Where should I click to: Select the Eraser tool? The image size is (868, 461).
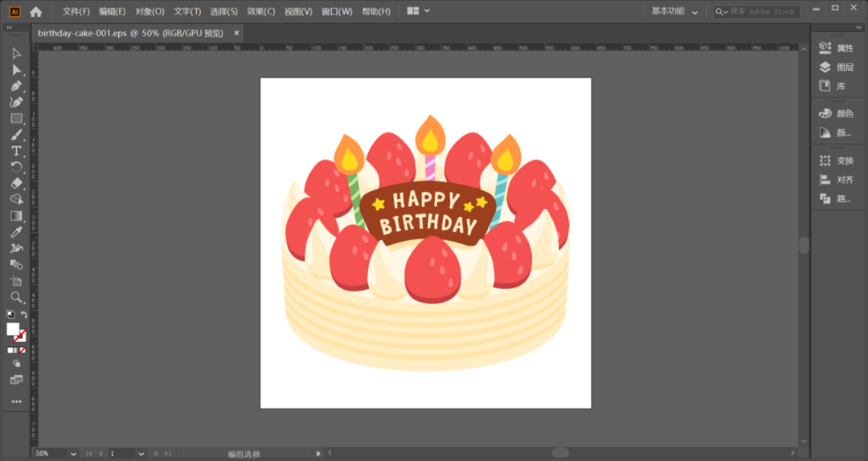(16, 183)
